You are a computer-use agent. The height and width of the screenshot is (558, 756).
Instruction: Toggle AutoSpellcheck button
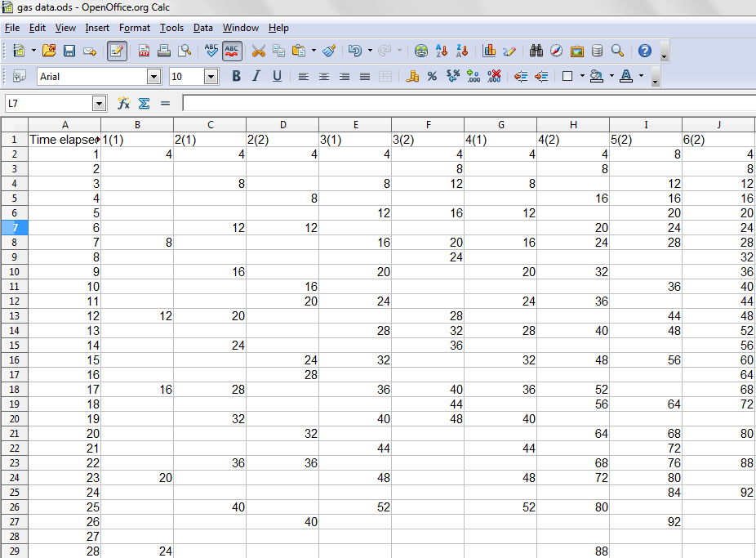click(232, 51)
